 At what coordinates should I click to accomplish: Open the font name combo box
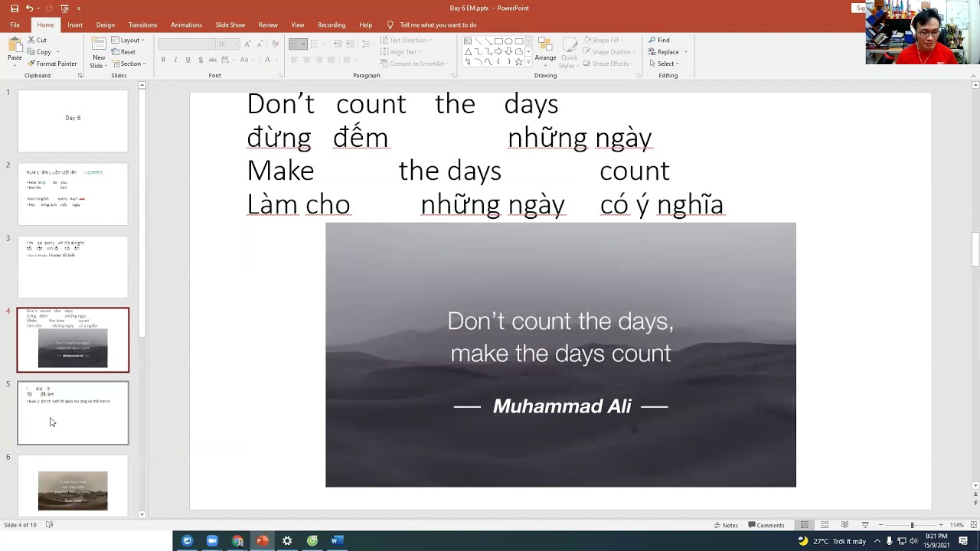187,44
